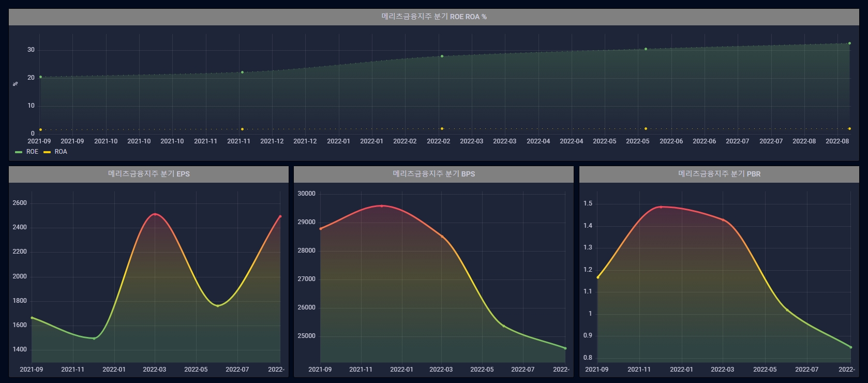Open the 메리츠금융지주 분기 ROE ROA % panel title menu

click(x=433, y=17)
